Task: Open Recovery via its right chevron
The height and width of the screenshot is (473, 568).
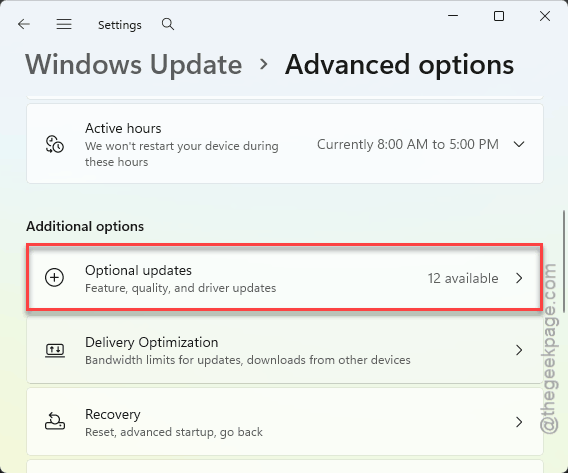Action: point(519,422)
